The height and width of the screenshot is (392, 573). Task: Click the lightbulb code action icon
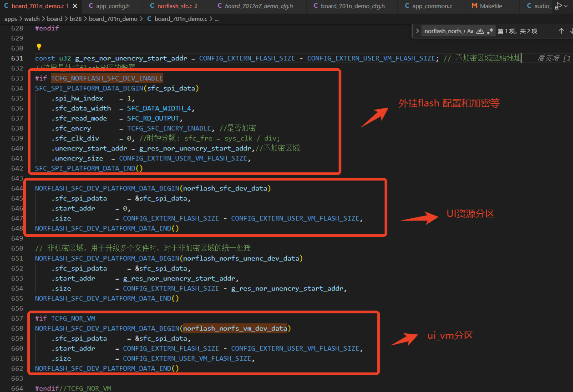[x=39, y=47]
